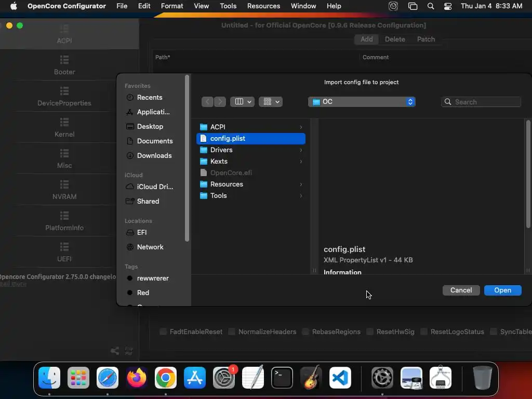
Task: Open Spotlight search in menu bar
Action: (x=431, y=6)
